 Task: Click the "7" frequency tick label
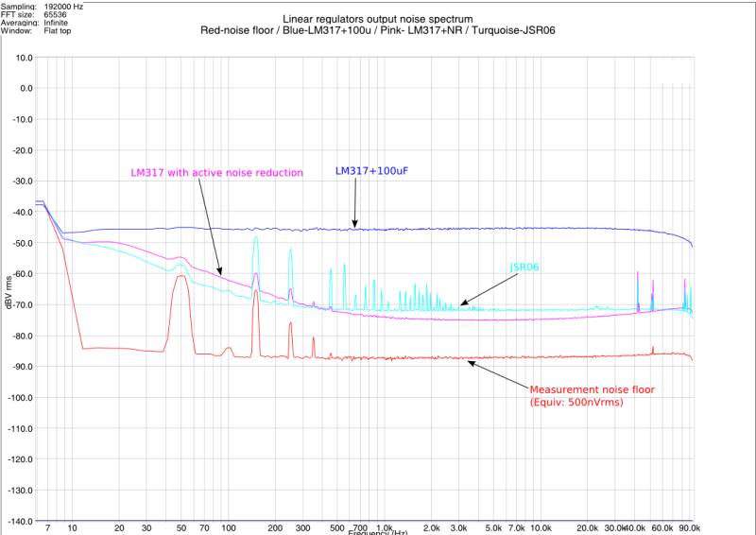click(x=48, y=528)
